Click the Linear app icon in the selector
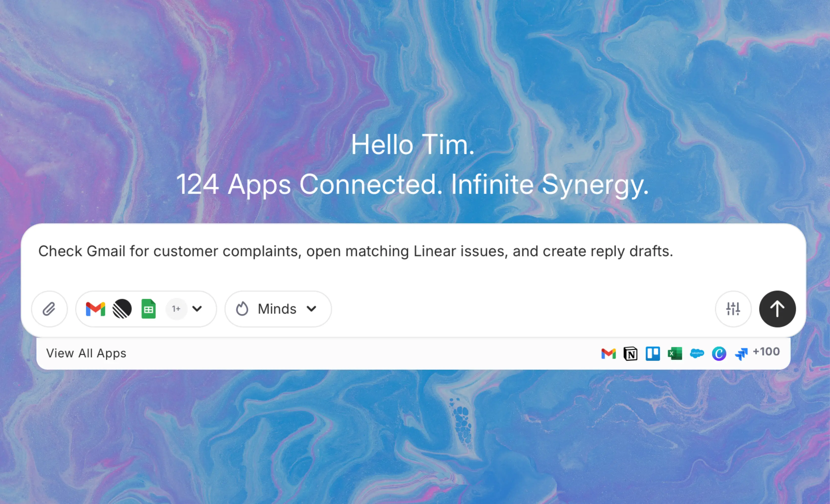 pyautogui.click(x=122, y=309)
